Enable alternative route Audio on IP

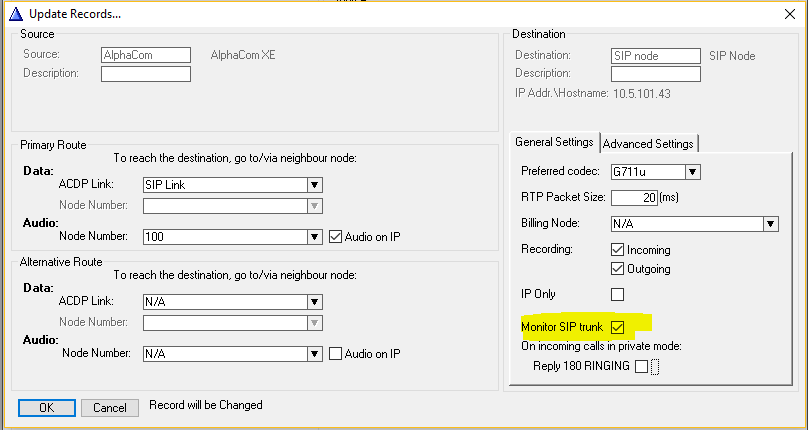click(336, 354)
